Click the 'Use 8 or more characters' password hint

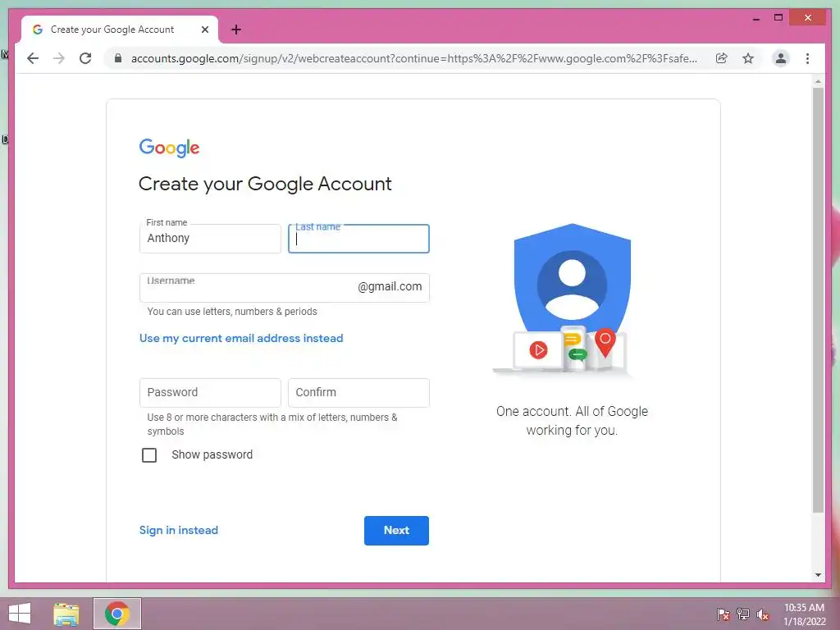point(272,424)
